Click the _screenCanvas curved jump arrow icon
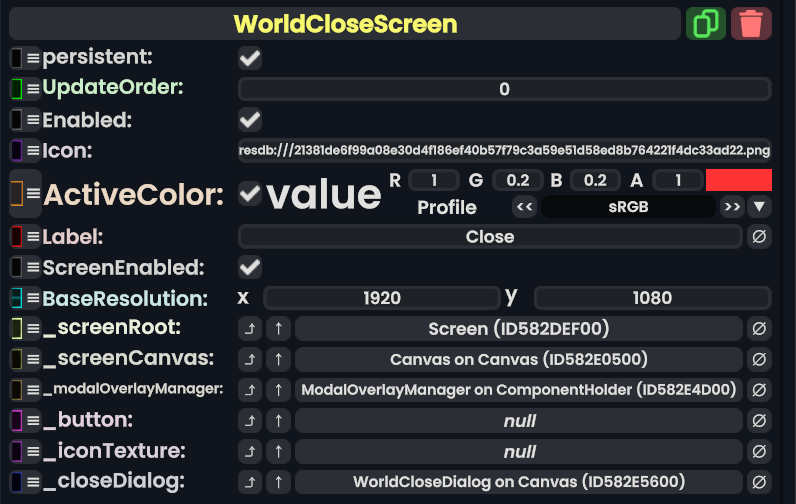The height and width of the screenshot is (504, 796). click(250, 359)
